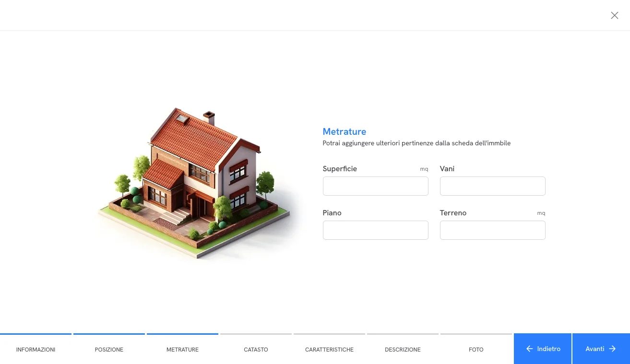Image resolution: width=630 pixels, height=364 pixels.
Task: Click the Terreno field label
Action: tap(453, 213)
